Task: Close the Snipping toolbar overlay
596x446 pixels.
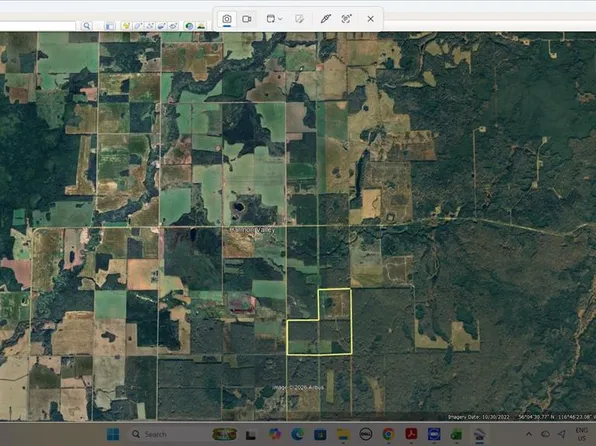Action: point(371,19)
